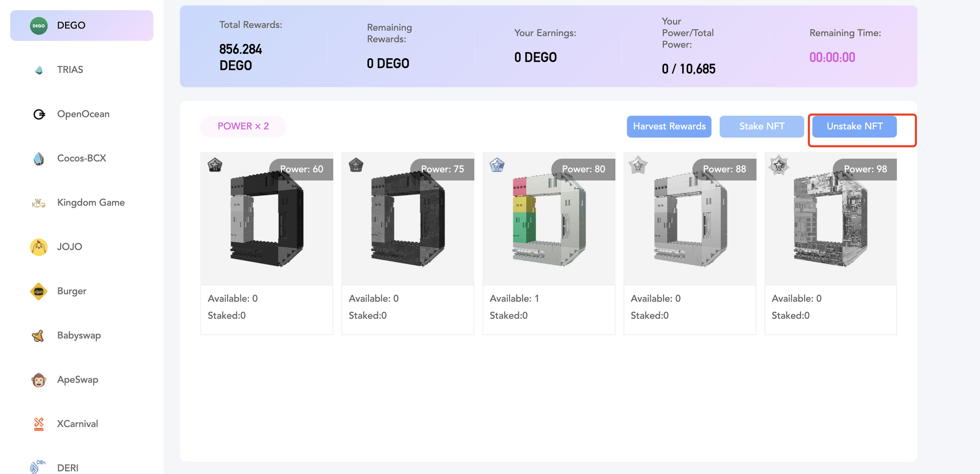The image size is (980, 474).
Task: Click the ApeSwap monkey icon
Action: [x=39, y=380]
